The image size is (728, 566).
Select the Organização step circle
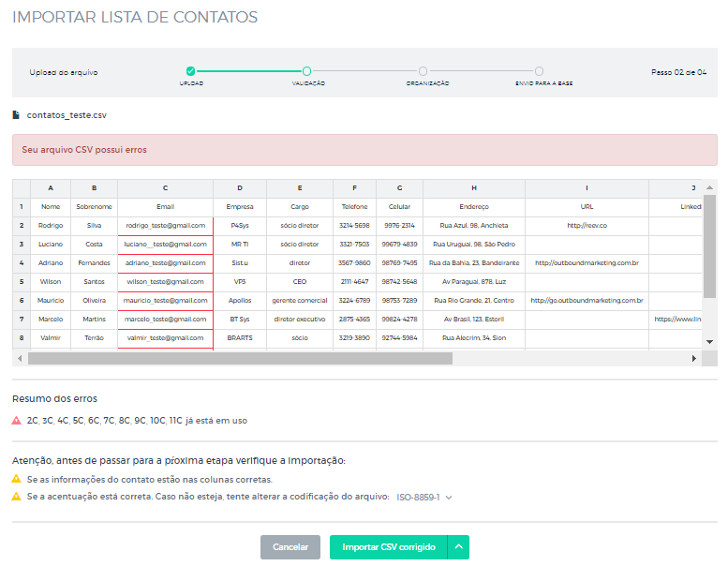423,71
